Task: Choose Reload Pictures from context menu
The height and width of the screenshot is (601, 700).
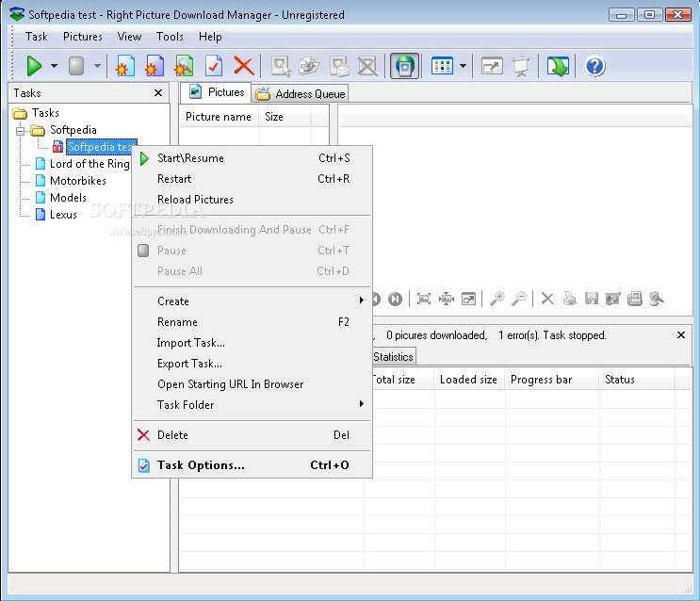Action: [252, 200]
